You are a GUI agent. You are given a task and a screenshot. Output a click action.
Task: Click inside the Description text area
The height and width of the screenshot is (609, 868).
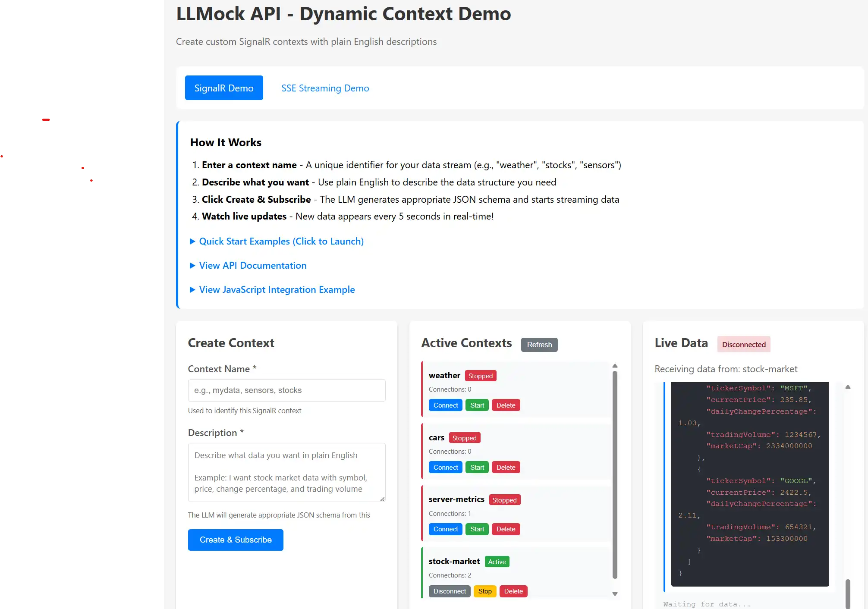point(286,472)
